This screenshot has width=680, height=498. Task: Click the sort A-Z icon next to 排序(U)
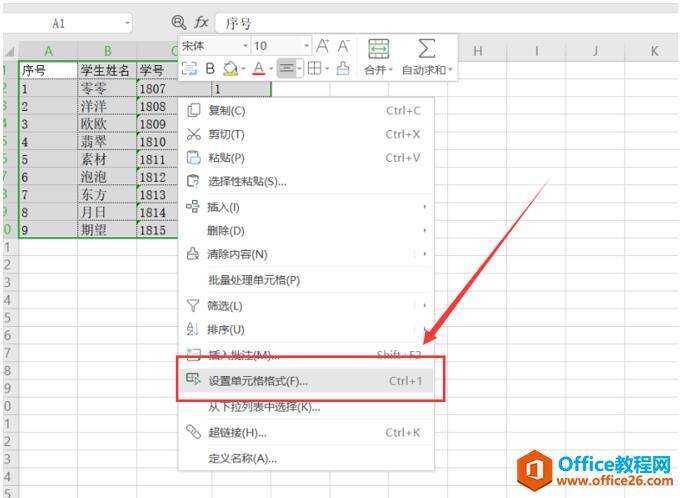(x=193, y=329)
